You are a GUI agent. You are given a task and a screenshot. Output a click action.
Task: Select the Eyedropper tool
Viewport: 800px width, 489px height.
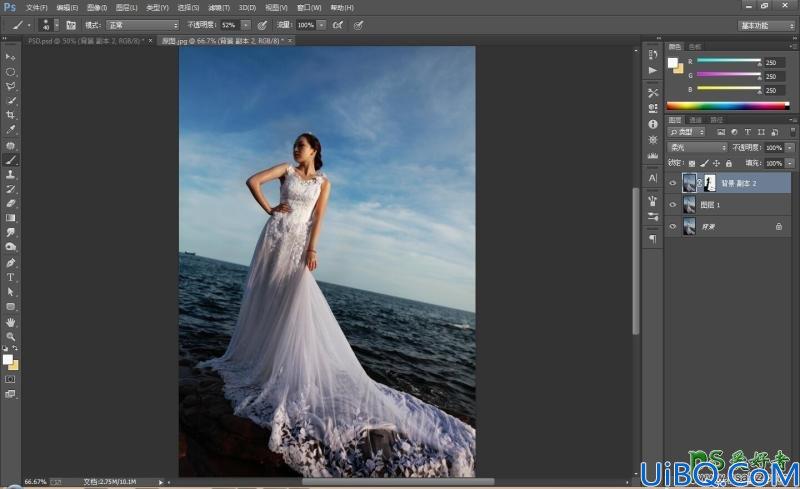(x=10, y=130)
